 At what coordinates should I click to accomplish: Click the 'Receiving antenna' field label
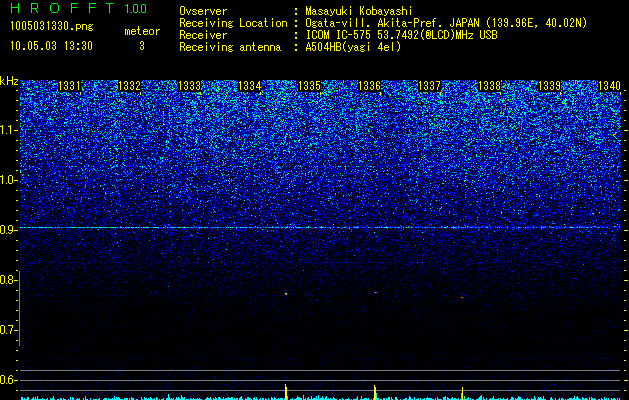click(x=230, y=47)
